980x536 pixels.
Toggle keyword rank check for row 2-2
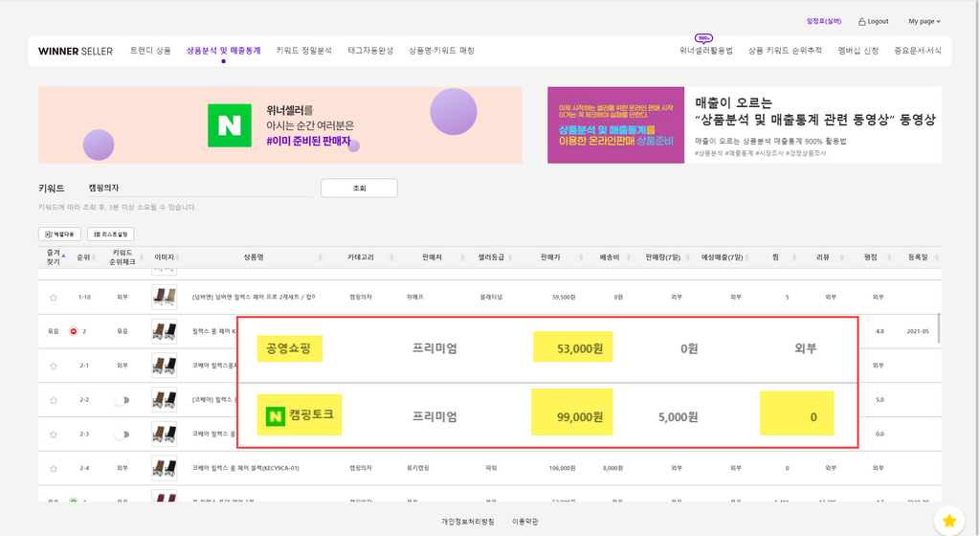pos(122,400)
